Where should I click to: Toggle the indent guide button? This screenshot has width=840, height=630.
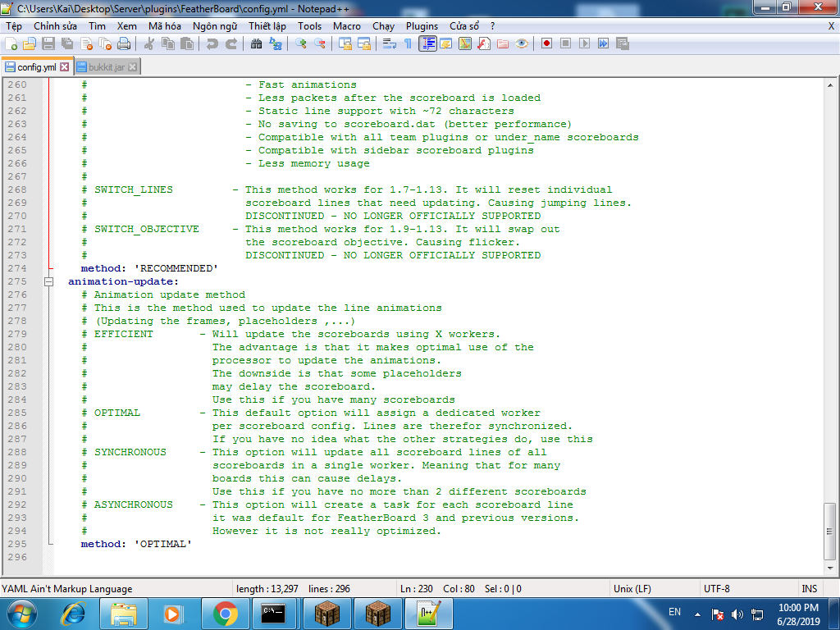coord(427,44)
